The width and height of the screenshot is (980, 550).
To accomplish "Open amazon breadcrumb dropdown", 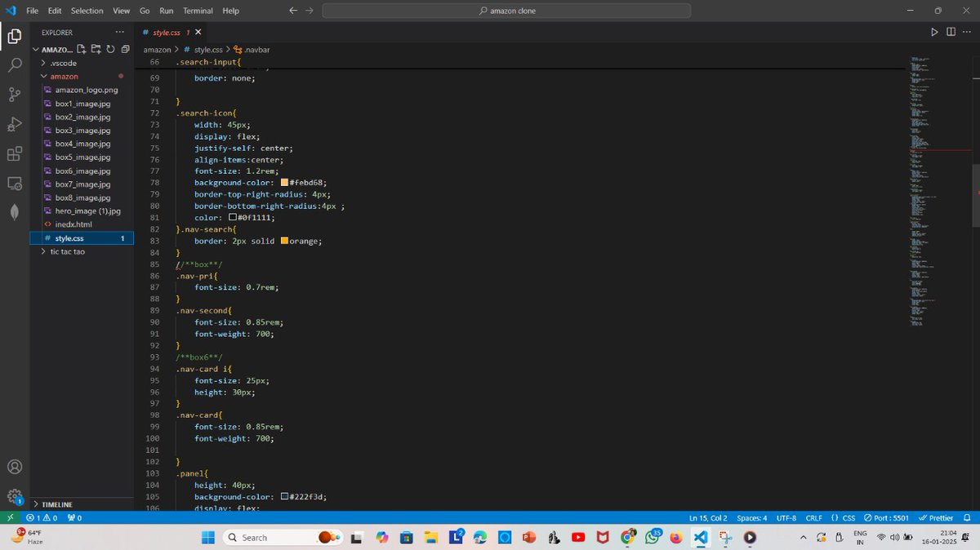I will coord(157,50).
